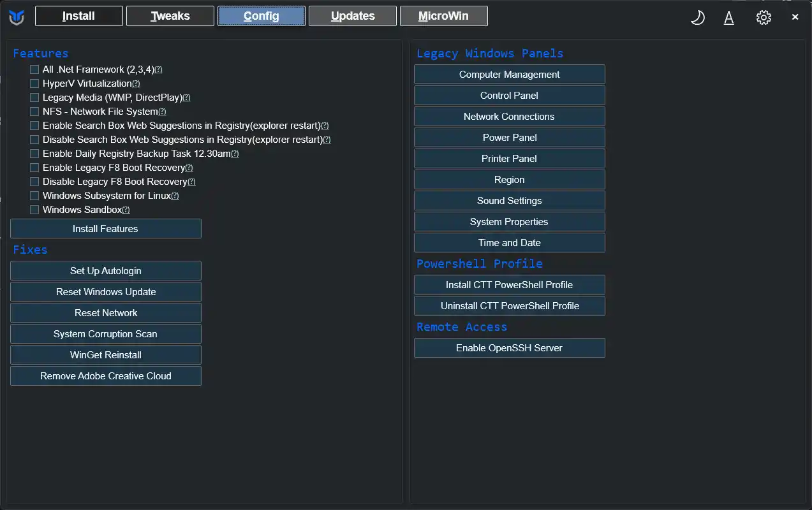Screen dimensions: 812x510
Task: Check the Disable Legacy F8 Boot Recovery box
Action: pyautogui.click(x=34, y=182)
